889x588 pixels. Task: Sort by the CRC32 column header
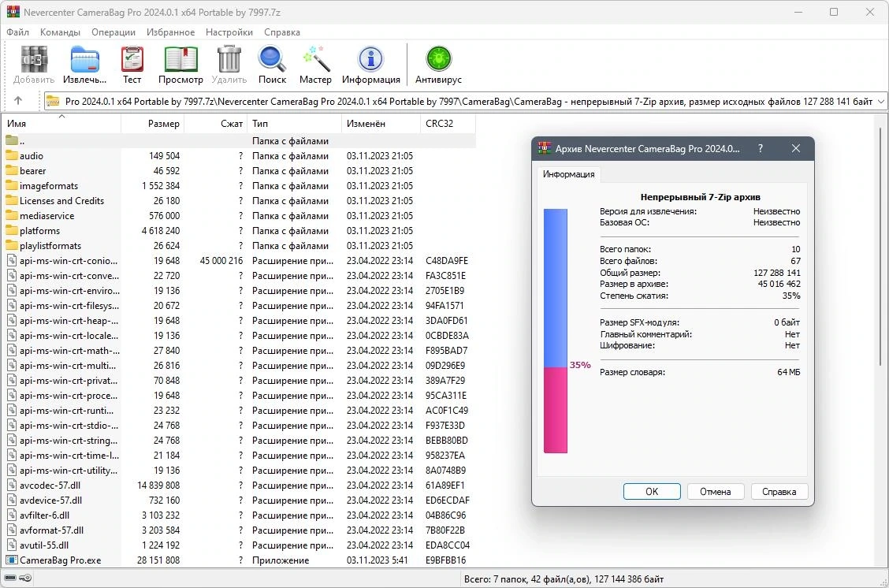(x=448, y=123)
